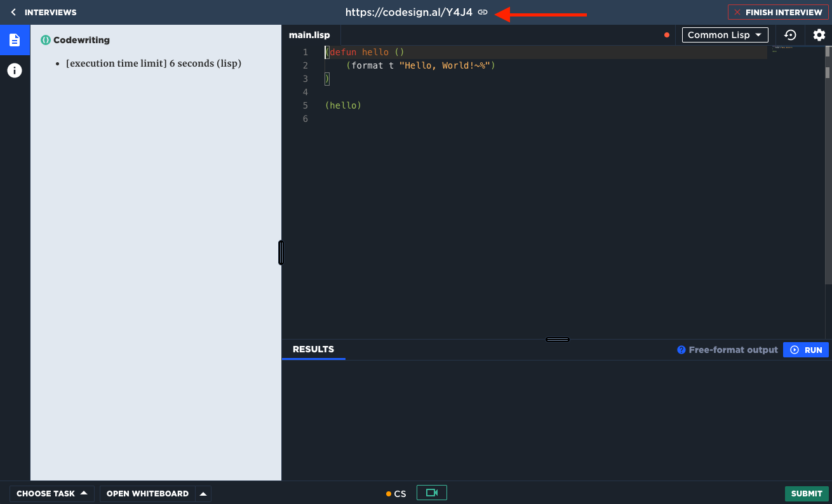The height and width of the screenshot is (504, 832).
Task: Open code history restore icon
Action: (790, 35)
